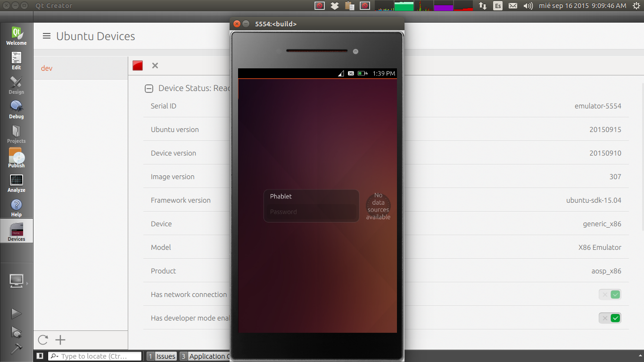Toggle the developer mode switch
This screenshot has height=362, width=644.
tap(610, 318)
